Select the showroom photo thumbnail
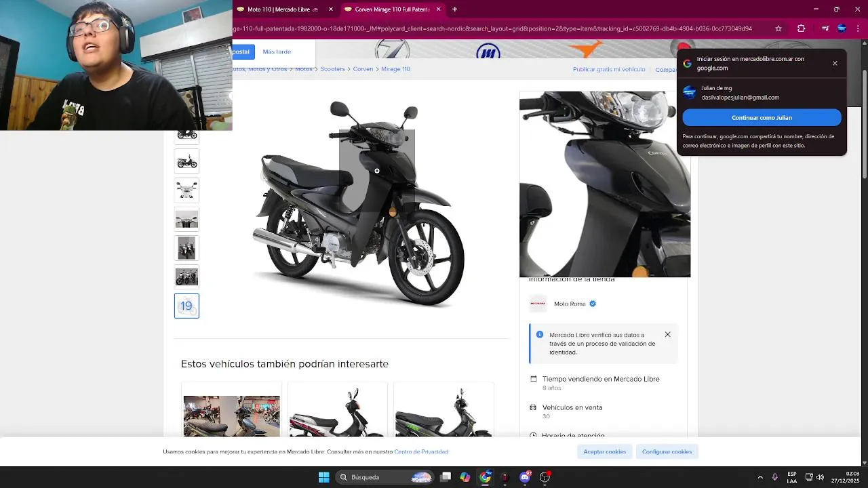Screen dimensions: 868x488 tap(186, 248)
